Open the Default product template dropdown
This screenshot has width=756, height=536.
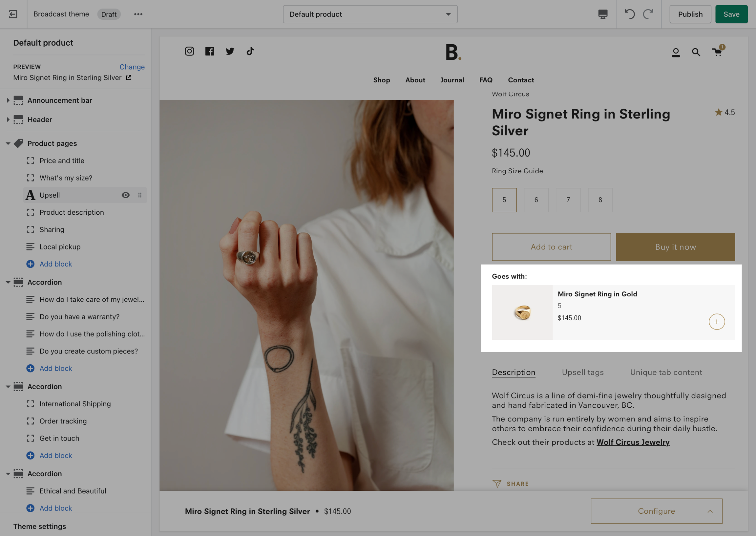(370, 14)
